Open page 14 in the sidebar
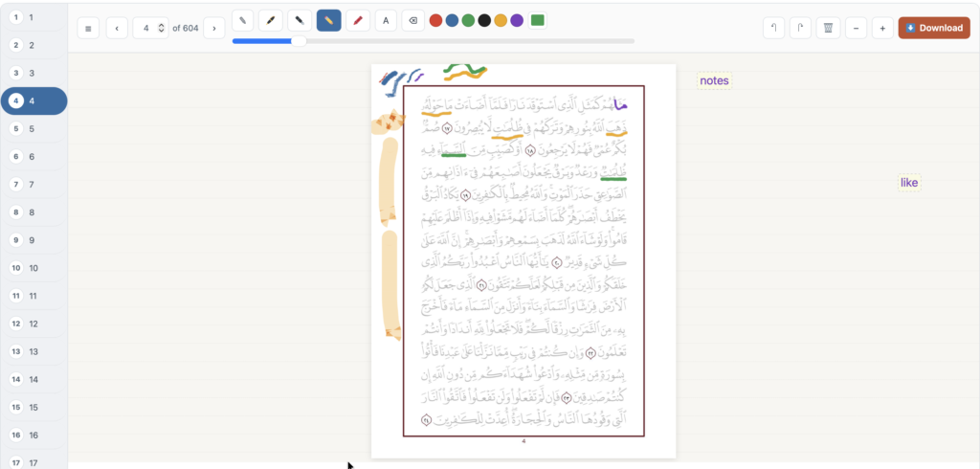The height and width of the screenshot is (469, 980). [x=33, y=380]
